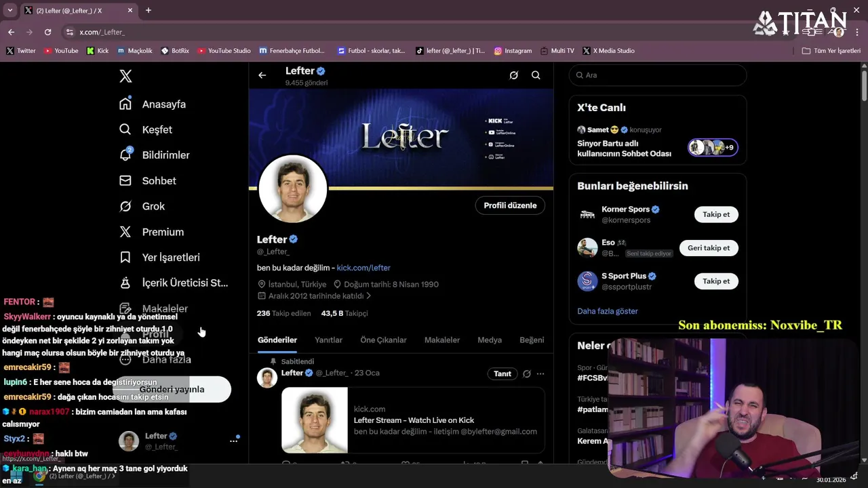Open the Twitter bookmark
This screenshot has width=868, height=488.
tap(21, 51)
